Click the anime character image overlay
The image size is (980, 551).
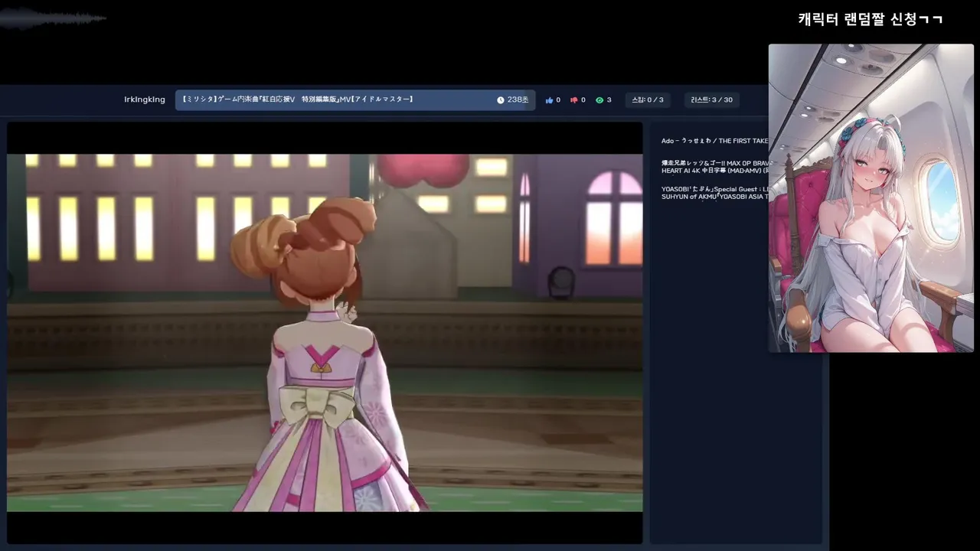(871, 198)
